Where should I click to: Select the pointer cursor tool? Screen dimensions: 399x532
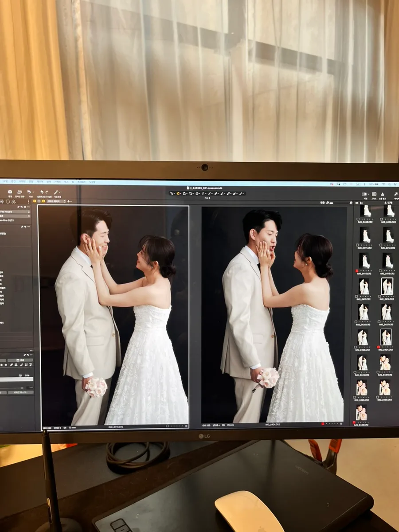(172, 193)
